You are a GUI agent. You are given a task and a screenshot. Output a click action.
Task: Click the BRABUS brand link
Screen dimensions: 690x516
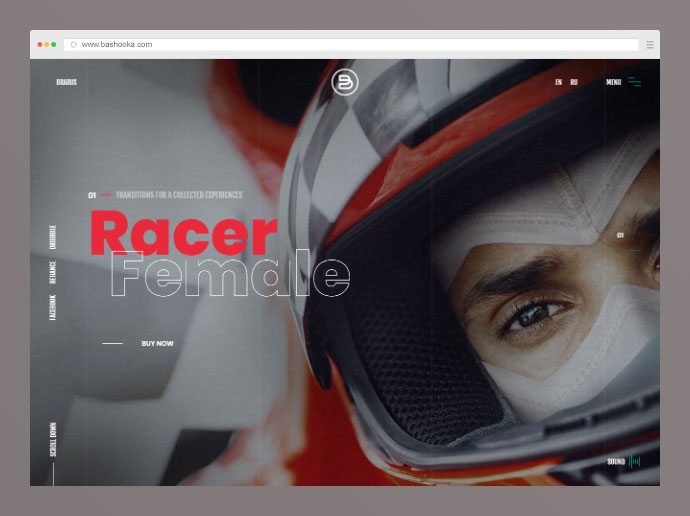pyautogui.click(x=66, y=82)
